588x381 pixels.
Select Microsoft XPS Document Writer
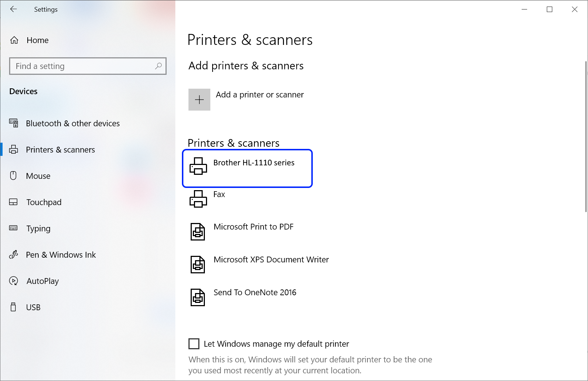coord(271,259)
